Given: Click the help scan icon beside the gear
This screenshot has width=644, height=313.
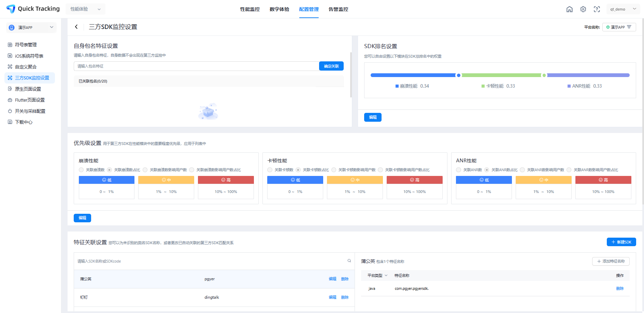Looking at the screenshot, I should tap(597, 9).
